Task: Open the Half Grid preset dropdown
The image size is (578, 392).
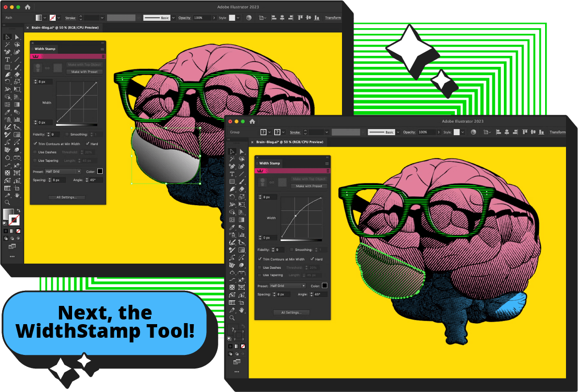Action: click(304, 286)
